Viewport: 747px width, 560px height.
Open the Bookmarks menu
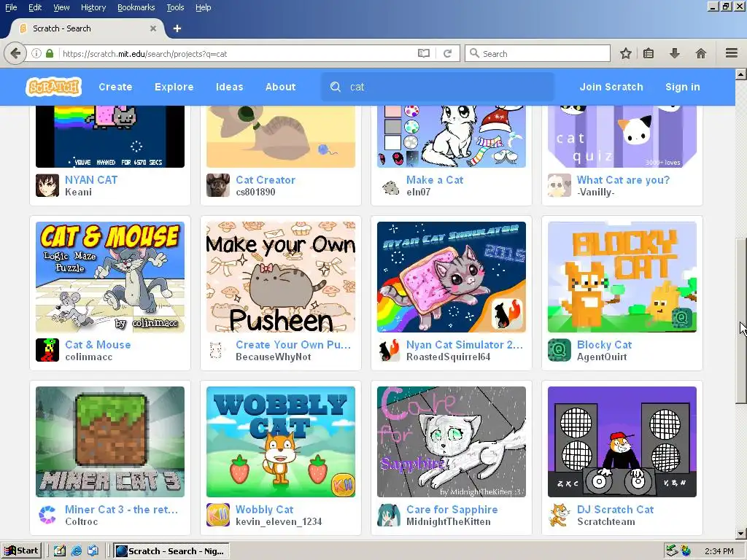pyautogui.click(x=136, y=7)
